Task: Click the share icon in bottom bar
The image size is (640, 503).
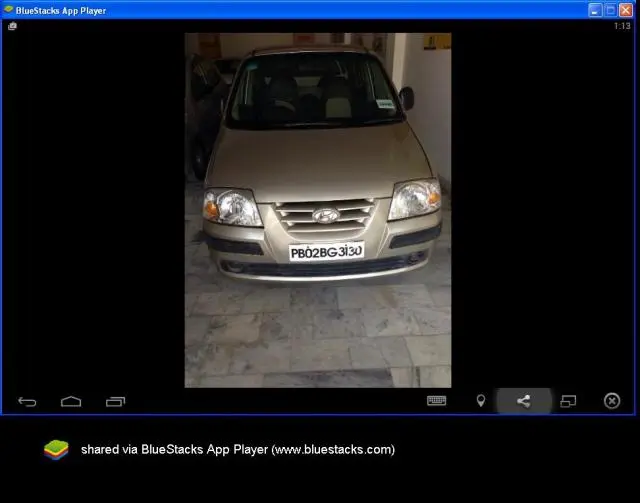Action: tap(524, 401)
